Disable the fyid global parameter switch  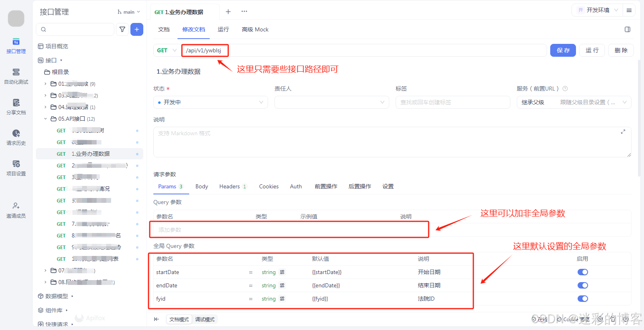pyautogui.click(x=583, y=299)
